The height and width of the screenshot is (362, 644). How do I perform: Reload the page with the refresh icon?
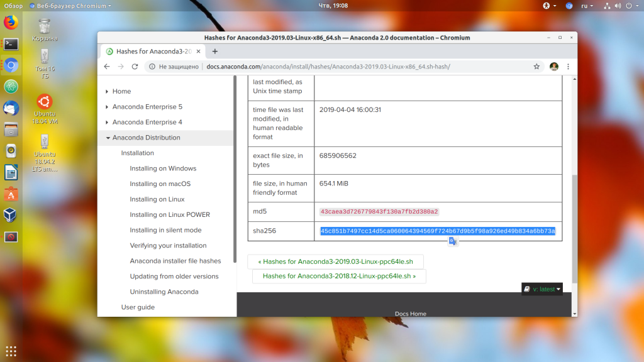[135, 67]
